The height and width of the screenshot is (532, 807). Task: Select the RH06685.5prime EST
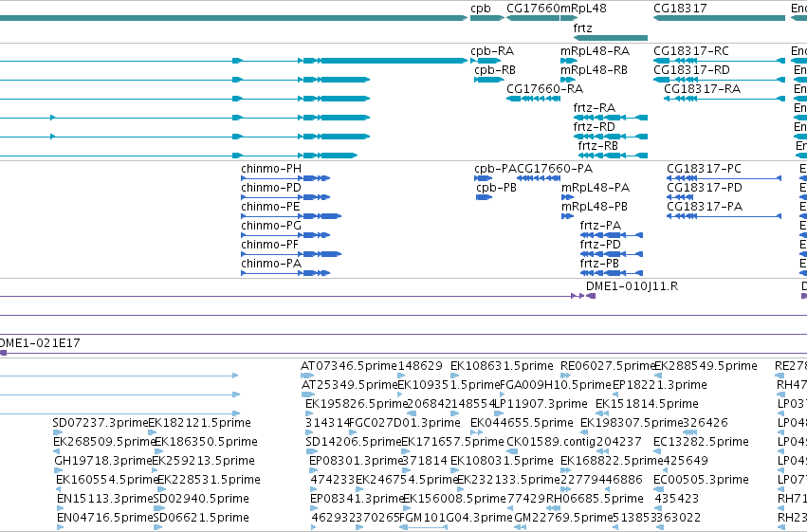(553, 508)
